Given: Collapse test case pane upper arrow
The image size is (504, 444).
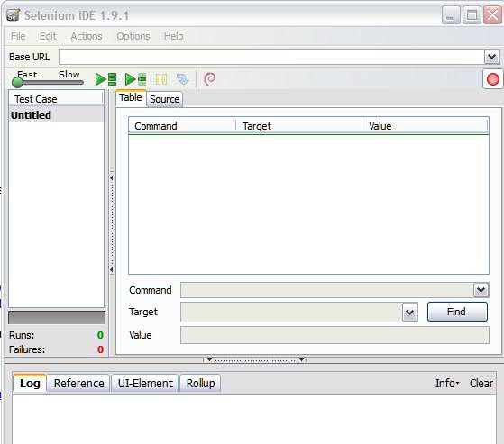Looking at the screenshot, I should [x=112, y=177].
